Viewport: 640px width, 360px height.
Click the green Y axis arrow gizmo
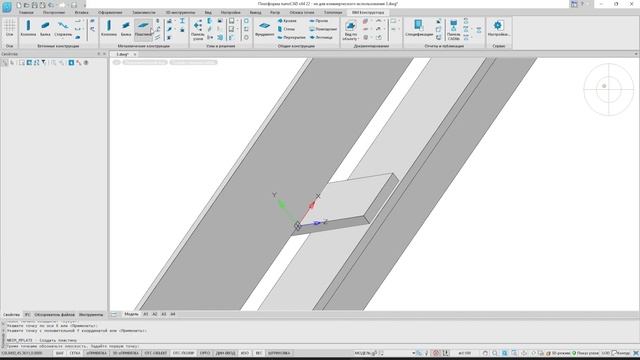point(282,204)
